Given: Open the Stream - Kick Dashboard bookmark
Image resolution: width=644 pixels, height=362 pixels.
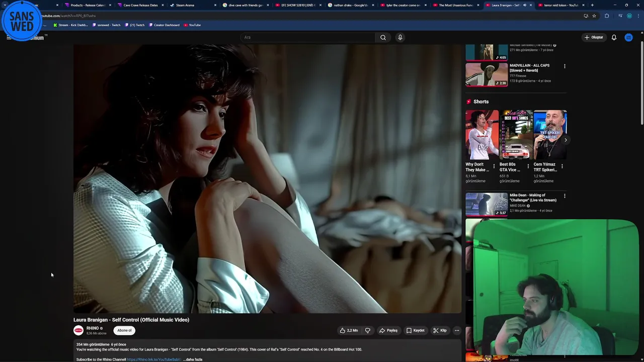Looking at the screenshot, I should [70, 25].
